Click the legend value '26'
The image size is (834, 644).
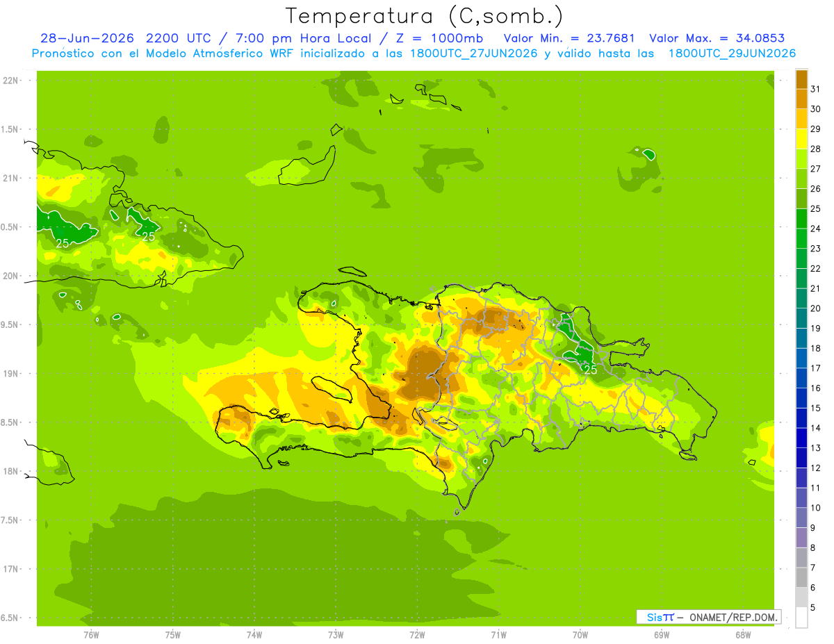[x=816, y=188]
